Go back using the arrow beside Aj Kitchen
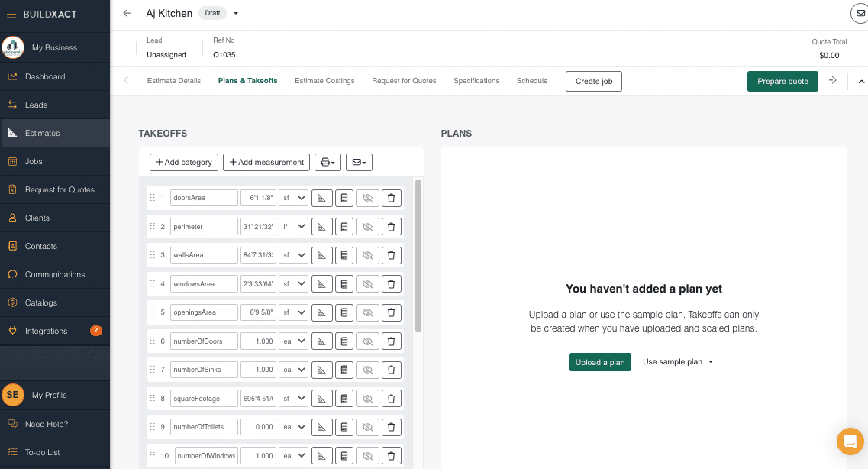This screenshot has height=469, width=868. coord(127,14)
